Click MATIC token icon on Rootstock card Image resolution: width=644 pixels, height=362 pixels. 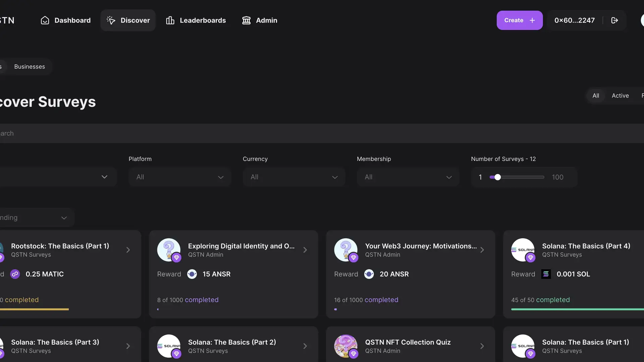pos(15,274)
